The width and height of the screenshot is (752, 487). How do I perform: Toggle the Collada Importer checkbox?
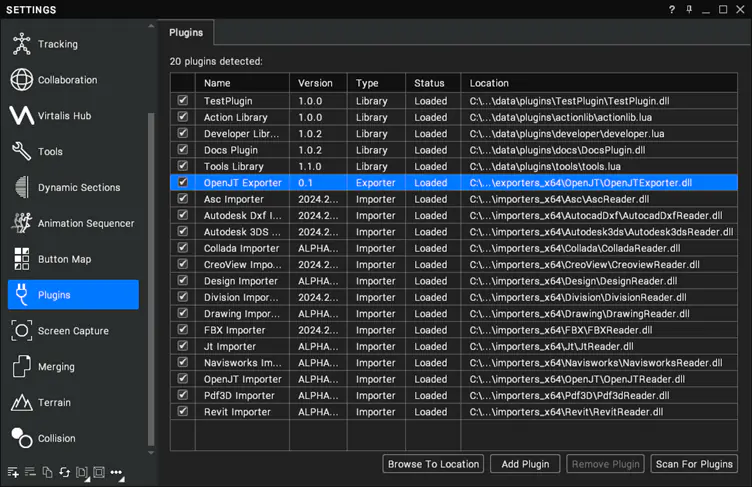183,248
